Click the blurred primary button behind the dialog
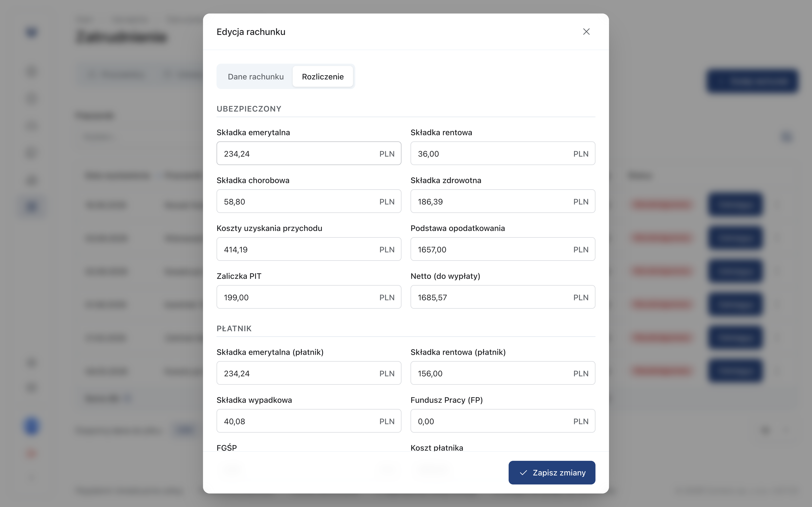 click(x=752, y=81)
